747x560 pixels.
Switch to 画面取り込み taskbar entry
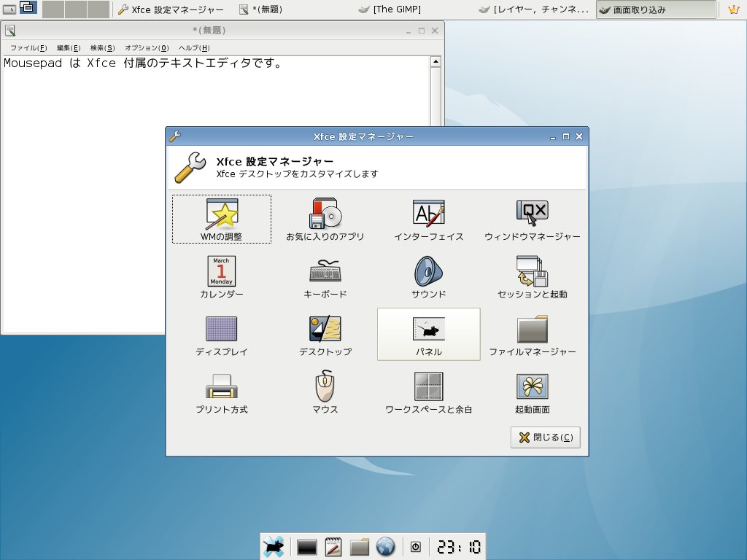pos(656,9)
